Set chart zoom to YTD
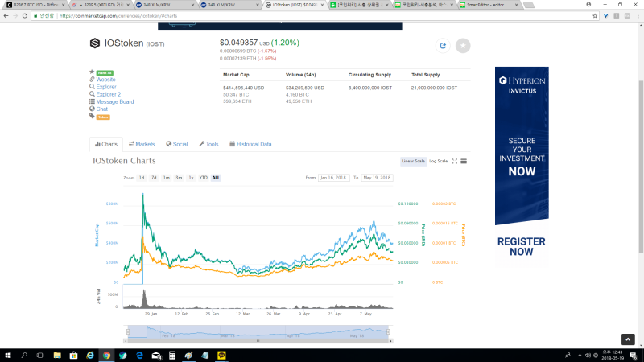Image resolution: width=644 pixels, height=362 pixels. tap(204, 178)
